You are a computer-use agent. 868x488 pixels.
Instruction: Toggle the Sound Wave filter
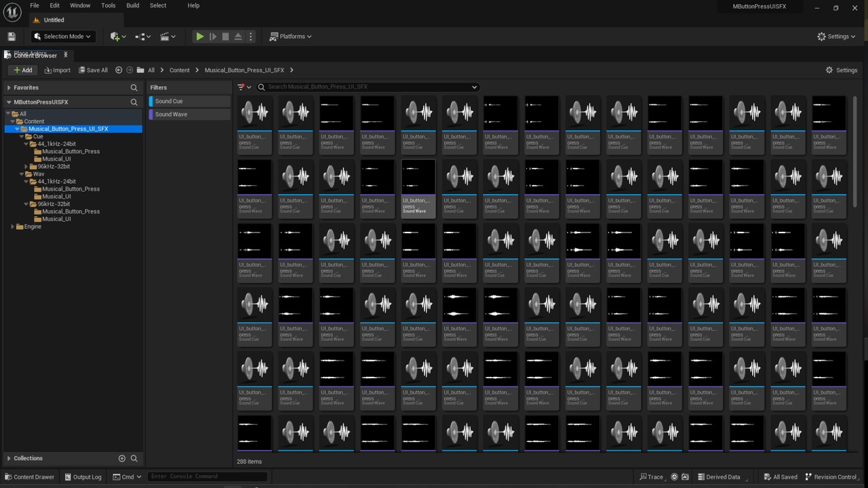pos(189,115)
